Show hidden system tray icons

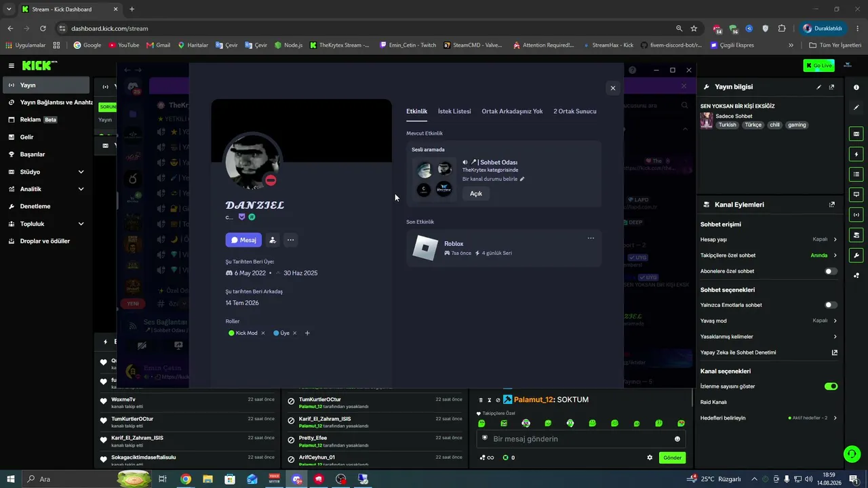pos(754,479)
